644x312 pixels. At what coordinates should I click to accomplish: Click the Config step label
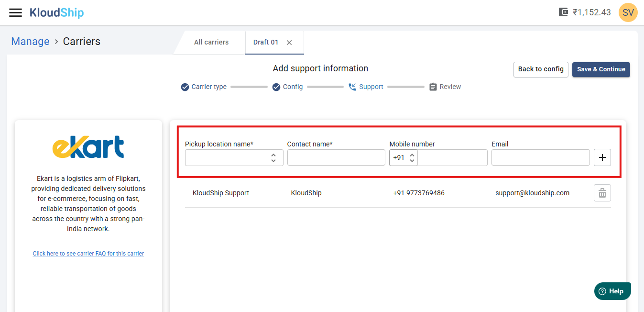tap(293, 87)
